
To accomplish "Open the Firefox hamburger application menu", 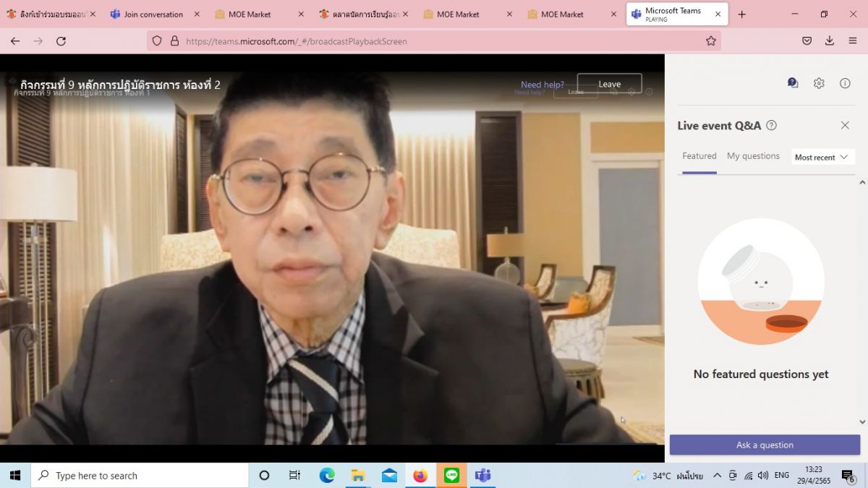I will (853, 41).
